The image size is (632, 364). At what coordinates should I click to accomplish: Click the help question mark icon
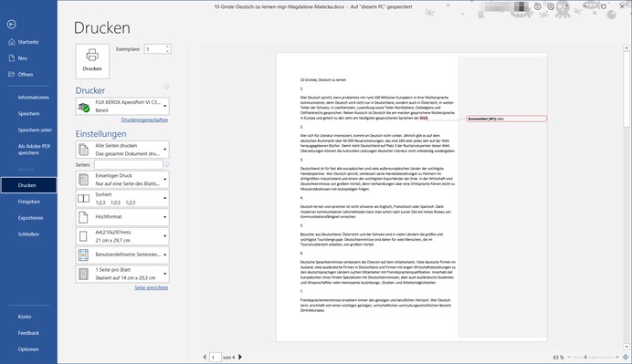(566, 6)
